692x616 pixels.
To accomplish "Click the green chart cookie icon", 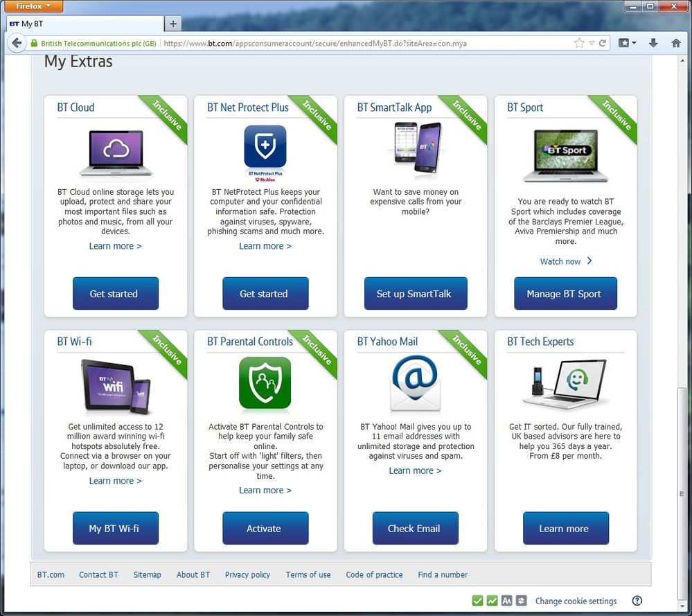I will 492,601.
